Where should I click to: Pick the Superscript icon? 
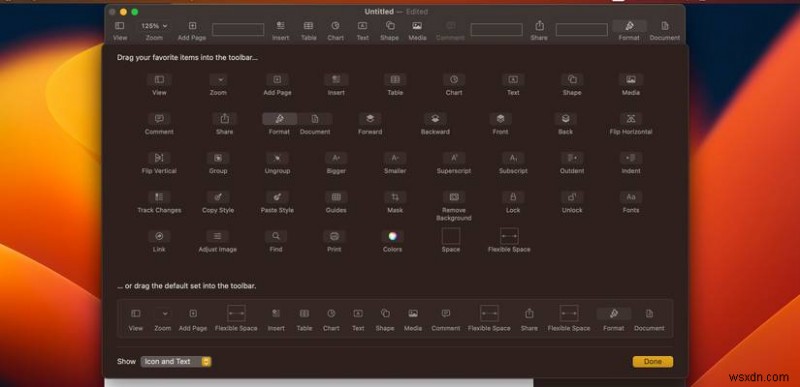coord(454,158)
